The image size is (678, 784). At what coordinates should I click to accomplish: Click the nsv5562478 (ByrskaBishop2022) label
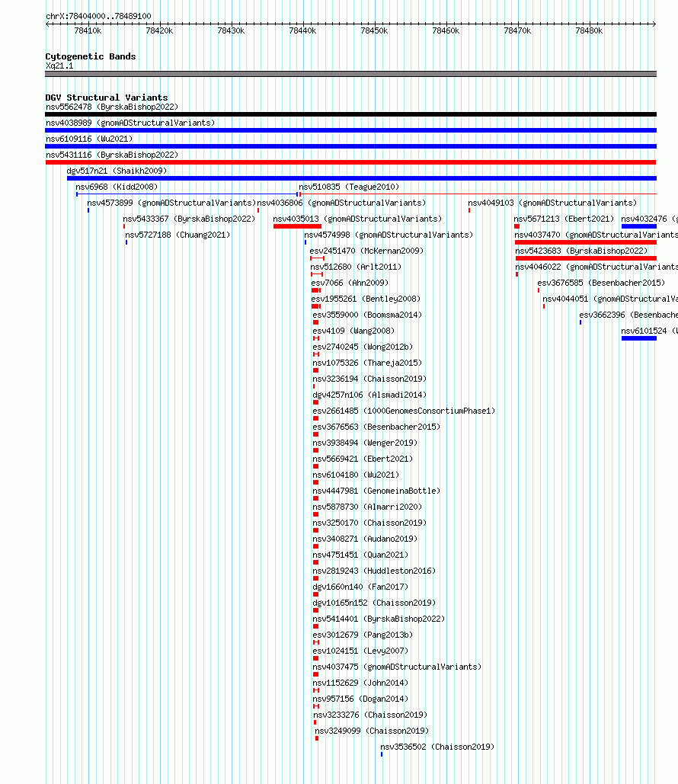pos(112,107)
